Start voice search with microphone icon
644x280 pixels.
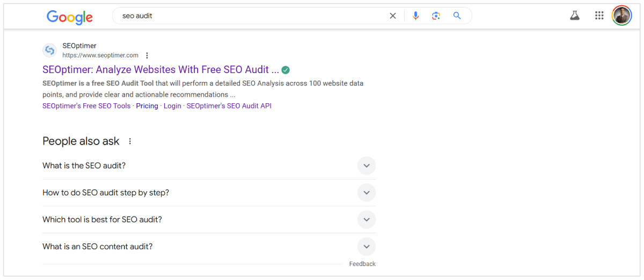coord(415,16)
